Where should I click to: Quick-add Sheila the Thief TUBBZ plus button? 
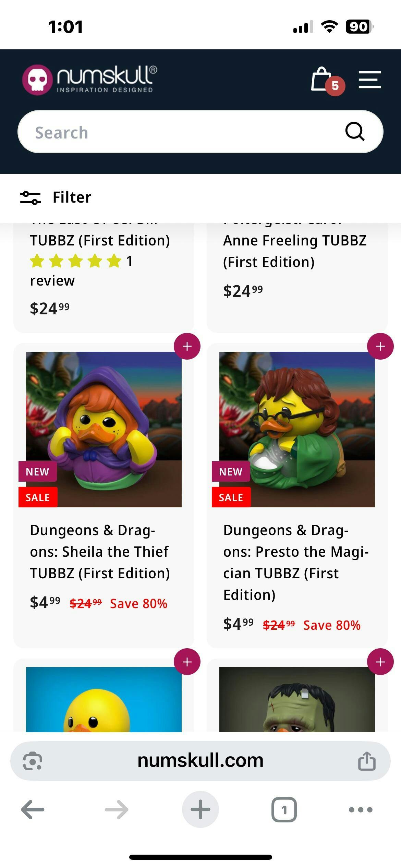(x=187, y=346)
